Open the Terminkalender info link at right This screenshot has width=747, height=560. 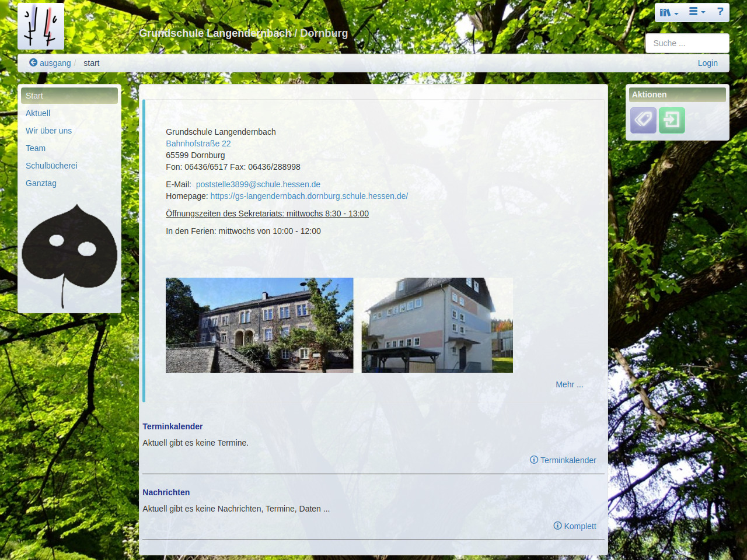point(563,460)
